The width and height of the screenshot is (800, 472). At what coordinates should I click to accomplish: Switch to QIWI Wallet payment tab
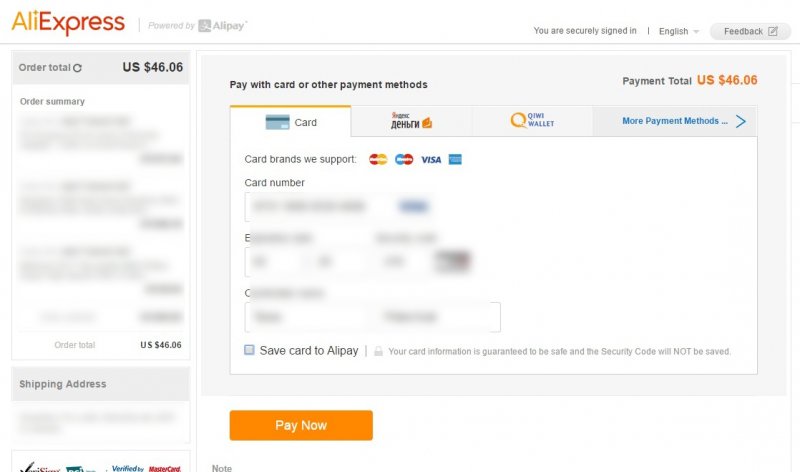pos(532,121)
